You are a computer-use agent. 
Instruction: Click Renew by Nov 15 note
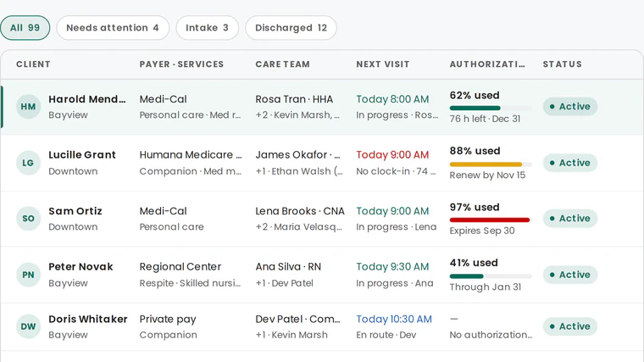[x=487, y=175]
